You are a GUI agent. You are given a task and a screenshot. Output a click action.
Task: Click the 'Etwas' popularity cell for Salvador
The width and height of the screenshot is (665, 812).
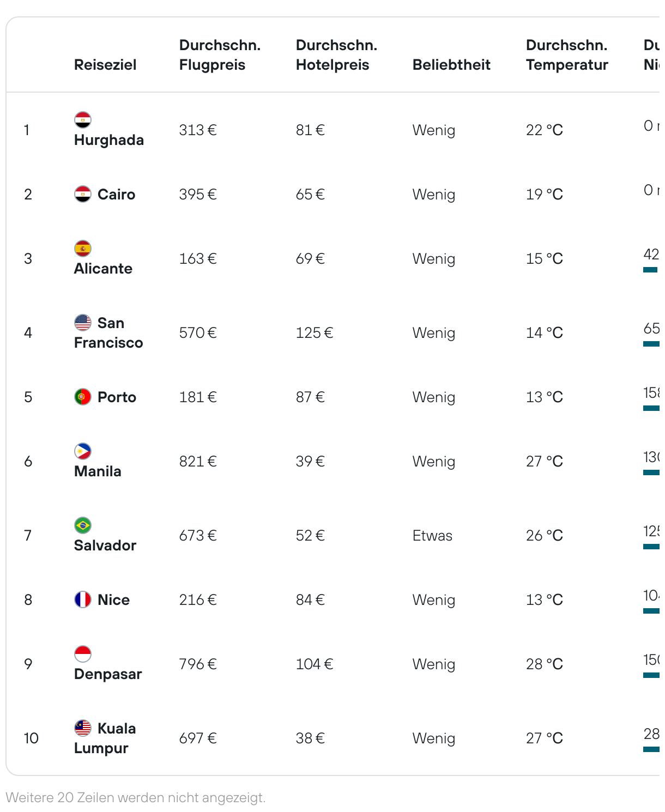click(432, 536)
